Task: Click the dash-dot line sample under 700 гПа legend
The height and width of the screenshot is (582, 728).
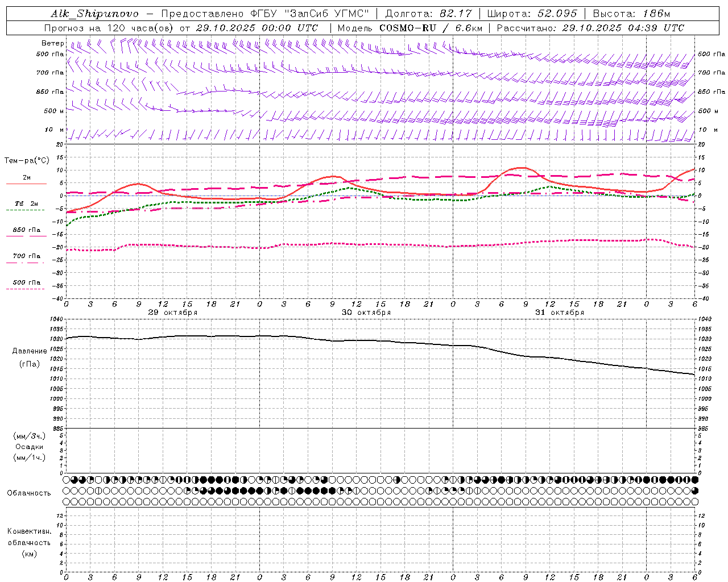Action: pos(25,263)
